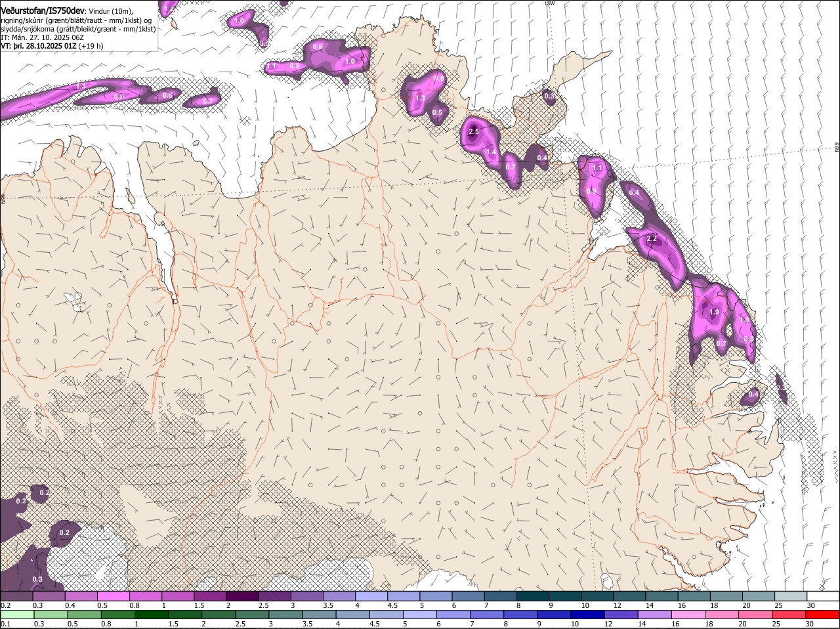This screenshot has width=840, height=629.
Task: Click the "rigning/skúrir" legend description line
Action: pyautogui.click(x=76, y=20)
